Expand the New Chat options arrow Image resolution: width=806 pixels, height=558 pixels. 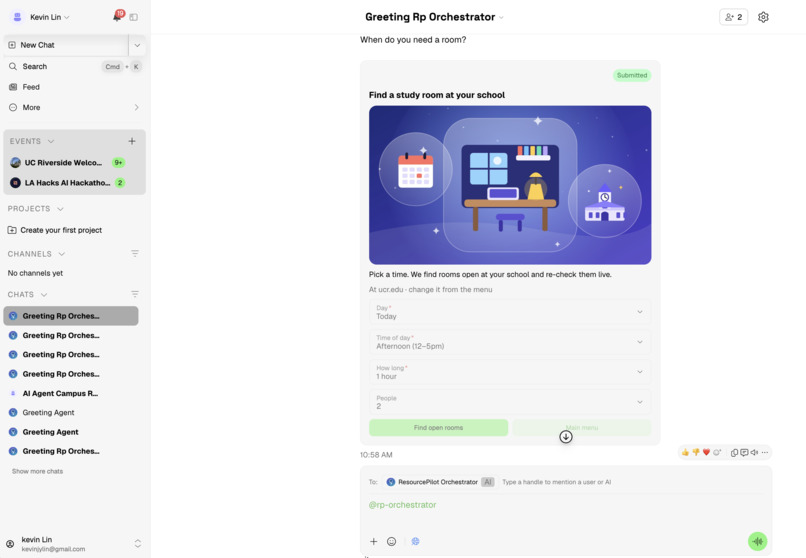[137, 45]
